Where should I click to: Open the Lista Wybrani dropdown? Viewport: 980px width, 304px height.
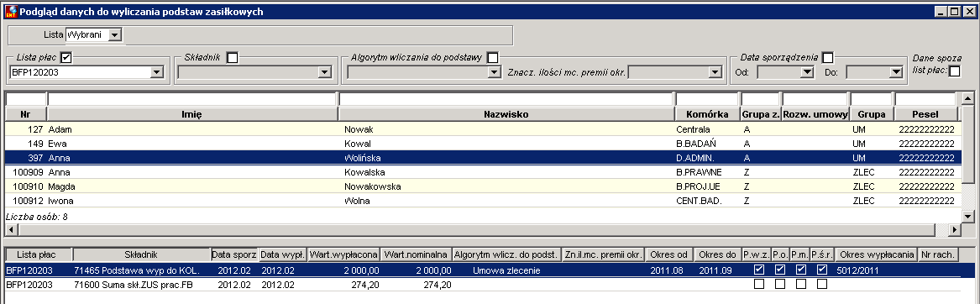click(x=114, y=35)
